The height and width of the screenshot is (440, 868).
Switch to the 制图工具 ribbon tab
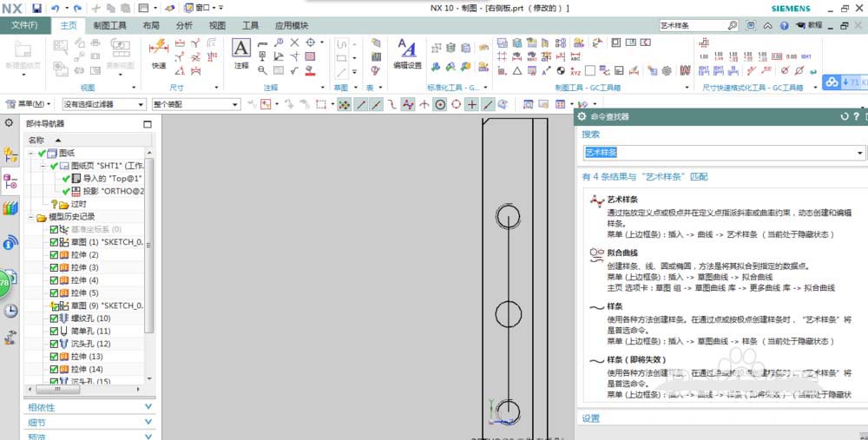click(x=110, y=26)
